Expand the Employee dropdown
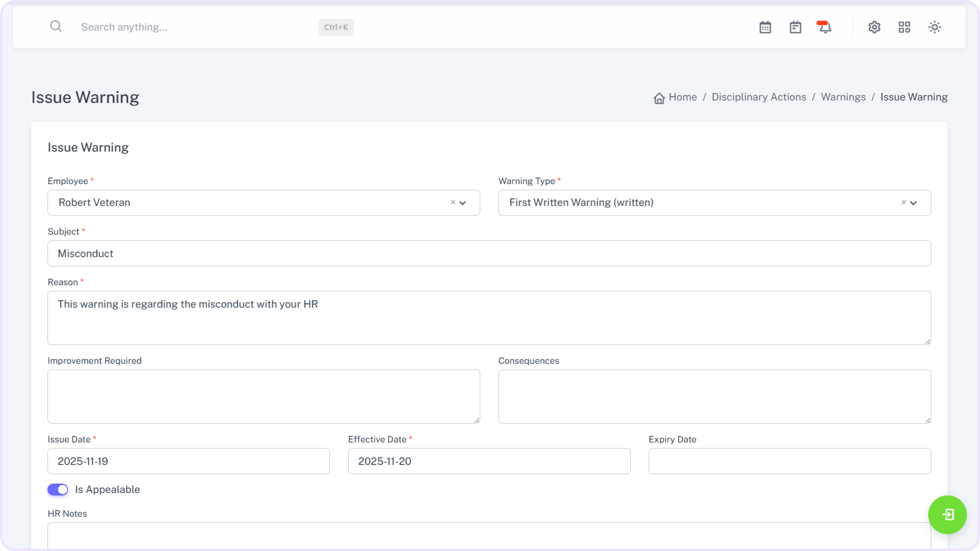This screenshot has width=980, height=551. click(463, 203)
